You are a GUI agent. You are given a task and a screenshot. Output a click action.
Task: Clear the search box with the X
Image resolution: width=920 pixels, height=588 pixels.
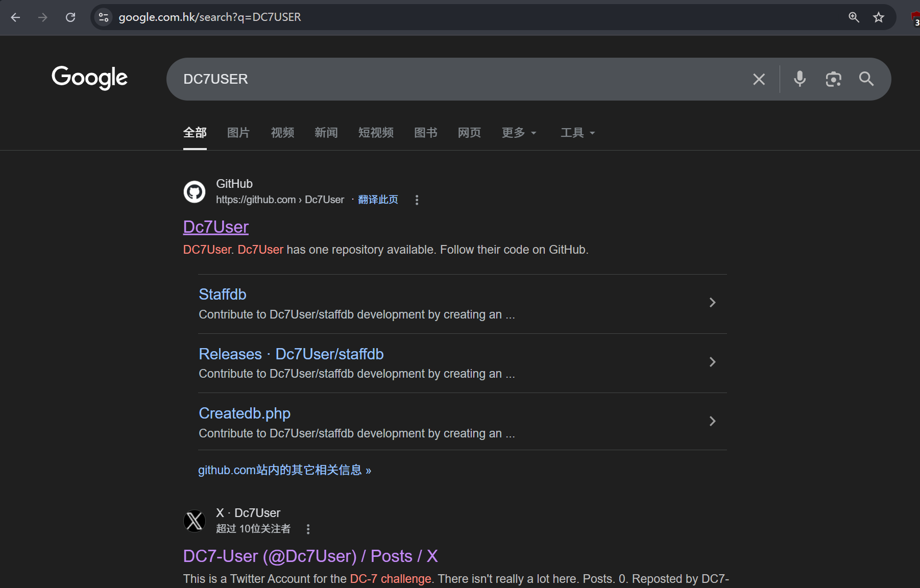click(x=759, y=79)
